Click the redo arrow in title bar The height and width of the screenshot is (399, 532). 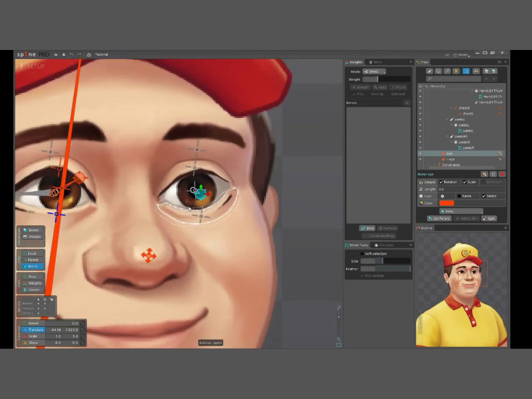[x=79, y=54]
